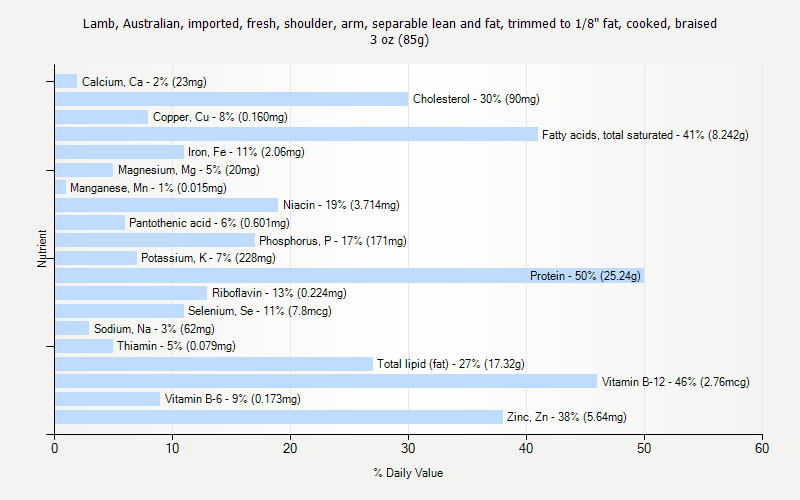This screenshot has width=800, height=500.
Task: Click the Riboflavin 13% bar
Action: (x=131, y=293)
